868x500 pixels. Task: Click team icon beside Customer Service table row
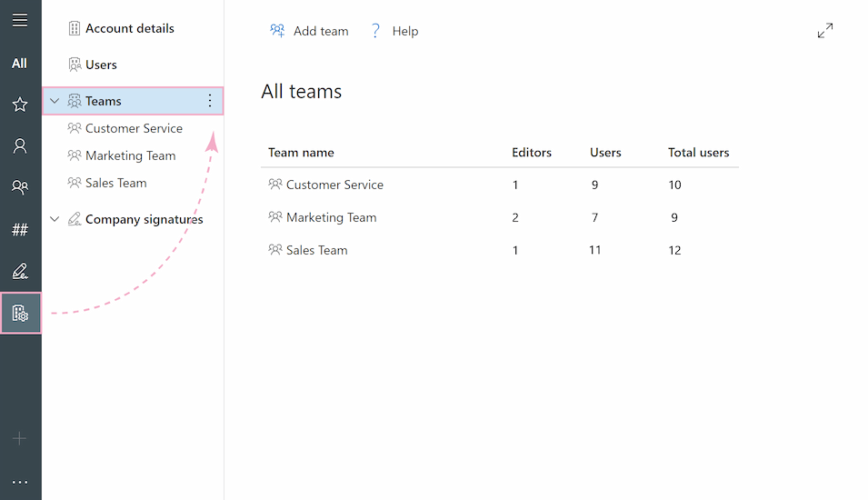coord(275,184)
